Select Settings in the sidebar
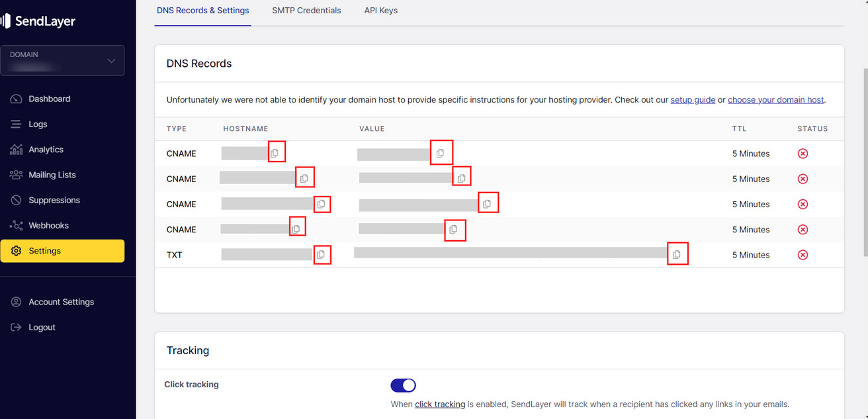Viewport: 868px width, 419px height. [62, 251]
